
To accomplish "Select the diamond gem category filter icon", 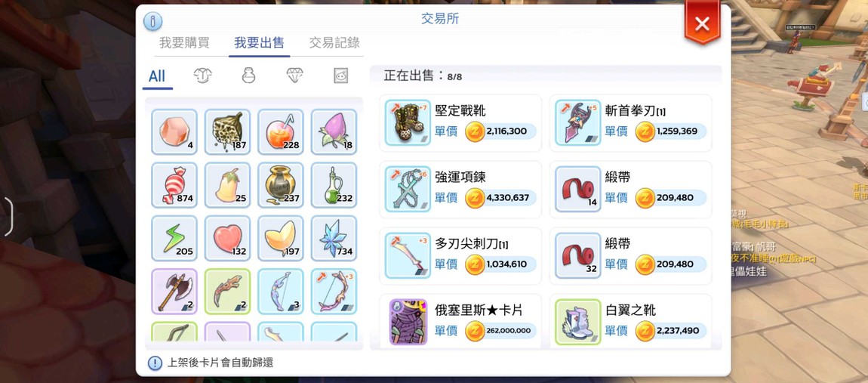I will [294, 76].
